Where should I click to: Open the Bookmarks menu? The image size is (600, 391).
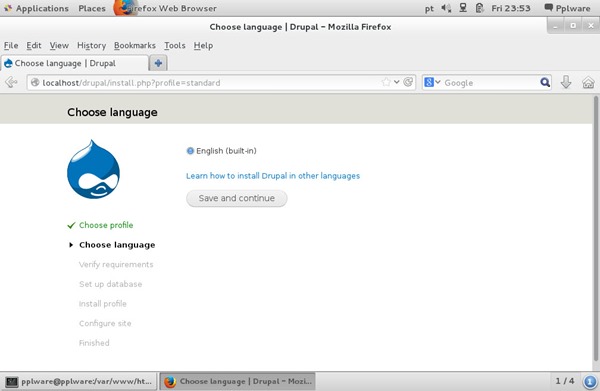tap(135, 46)
